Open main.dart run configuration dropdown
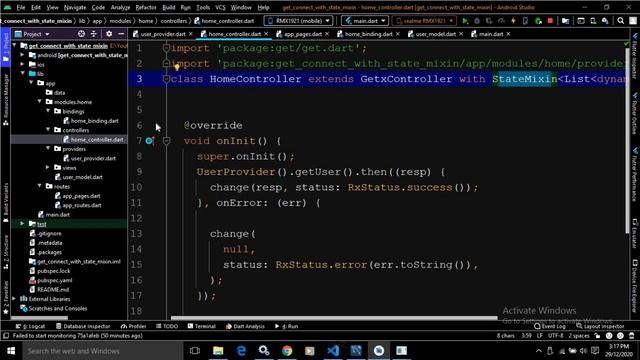The image size is (640, 360). pyautogui.click(x=364, y=21)
